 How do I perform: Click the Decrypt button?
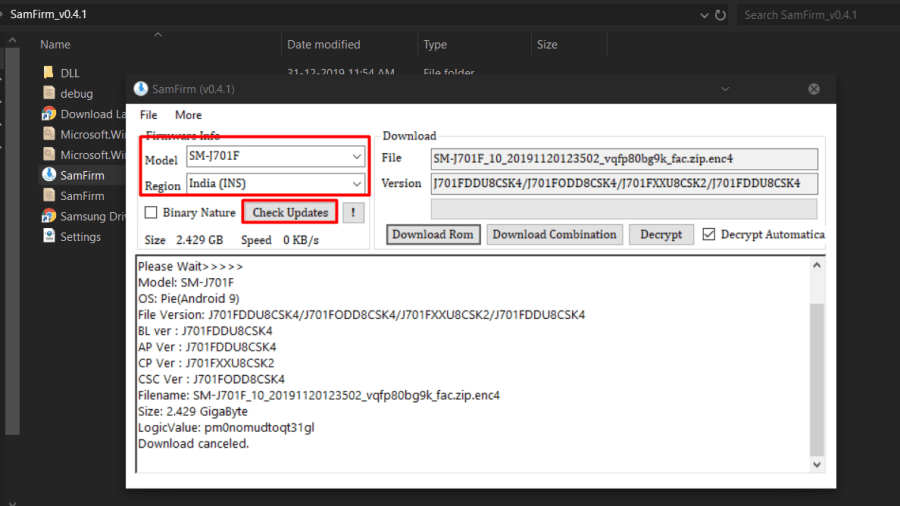coord(661,234)
